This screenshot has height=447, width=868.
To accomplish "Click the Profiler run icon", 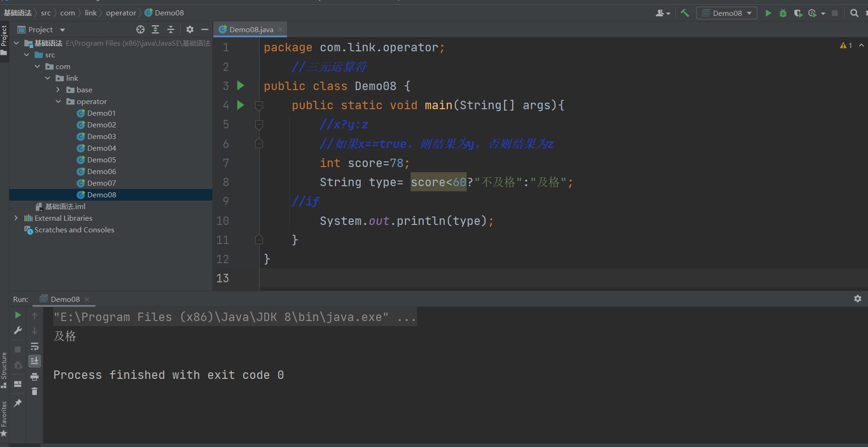I will [x=812, y=13].
